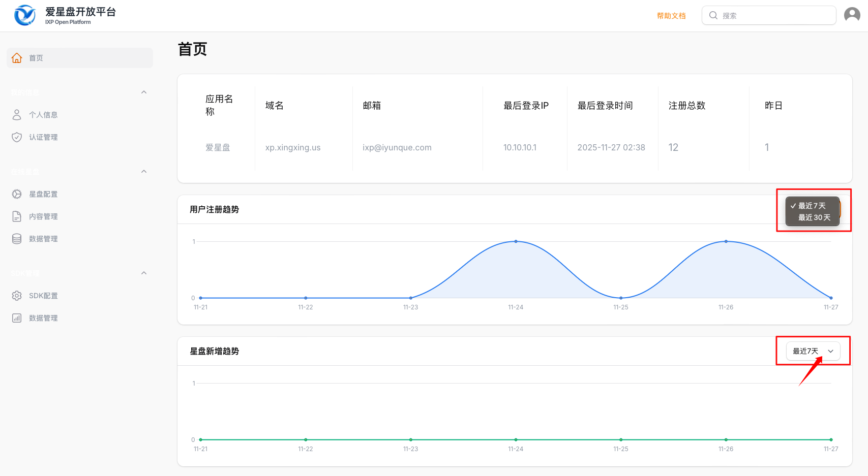Image resolution: width=868 pixels, height=476 pixels.
Task: Go to 认证管理 in the sidebar
Action: [43, 137]
